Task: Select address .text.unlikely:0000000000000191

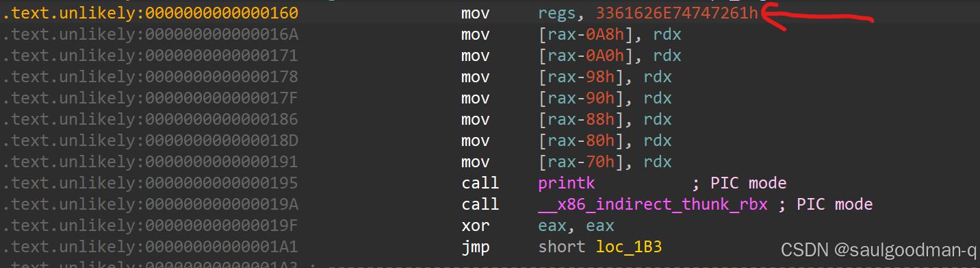Action: point(151,162)
